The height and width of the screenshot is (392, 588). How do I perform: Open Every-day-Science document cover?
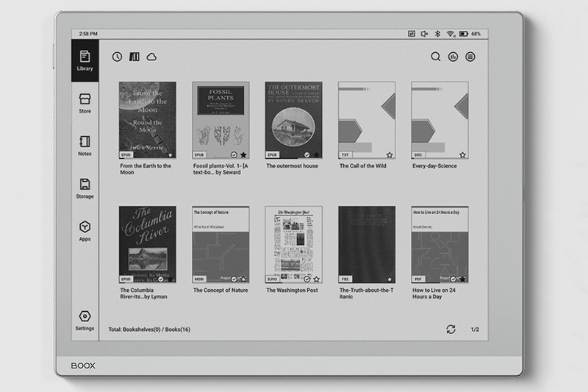[x=440, y=120]
